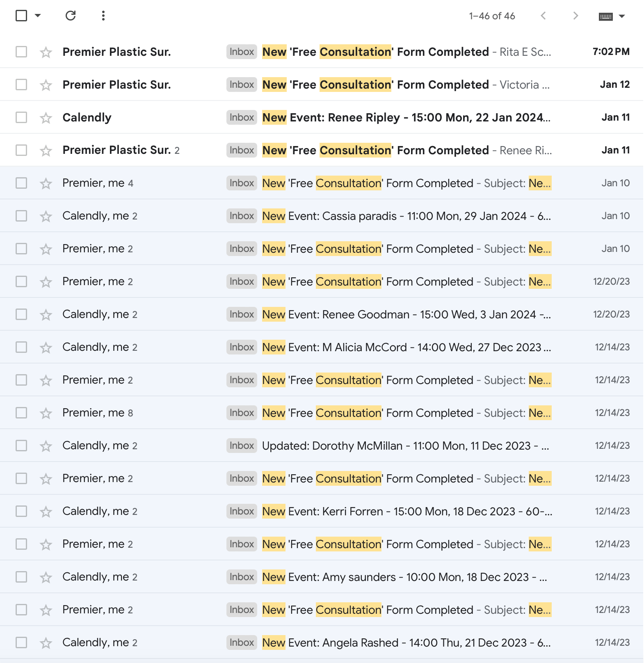
Task: Click the Refresh icon
Action: point(71,16)
